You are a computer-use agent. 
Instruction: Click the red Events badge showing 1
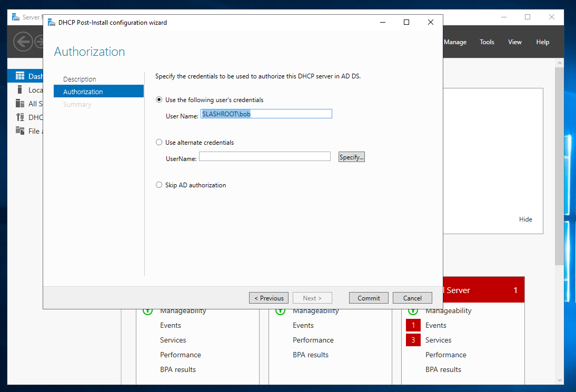pos(413,325)
